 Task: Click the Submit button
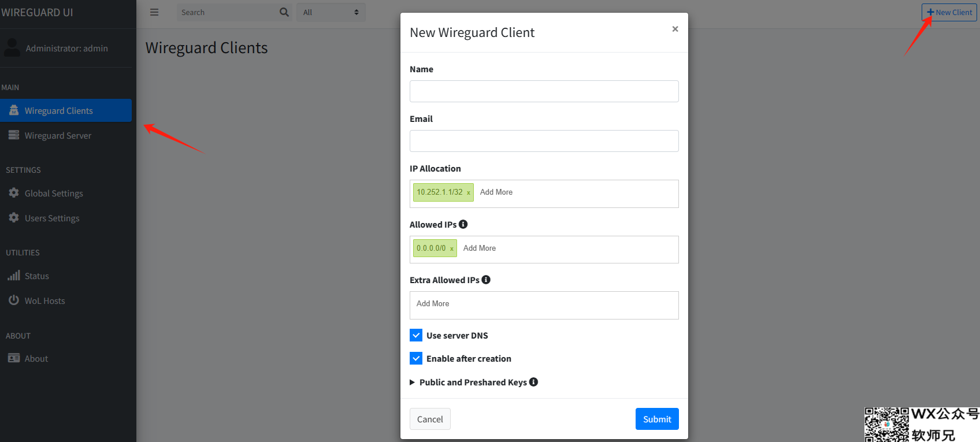click(x=657, y=419)
